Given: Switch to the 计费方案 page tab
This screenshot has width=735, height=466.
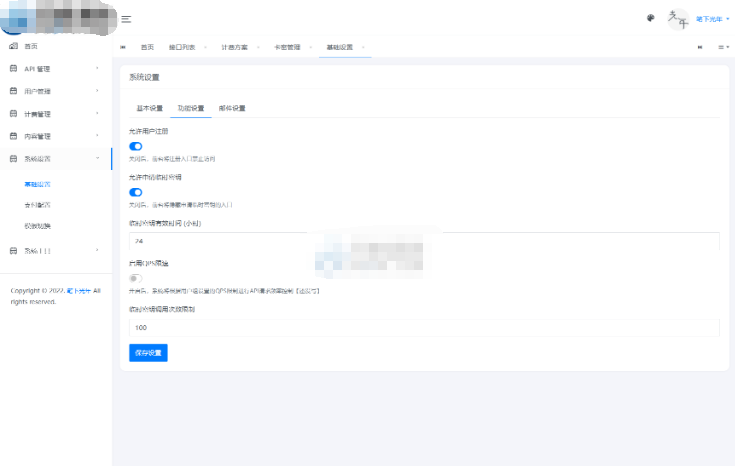Looking at the screenshot, I should (x=234, y=47).
